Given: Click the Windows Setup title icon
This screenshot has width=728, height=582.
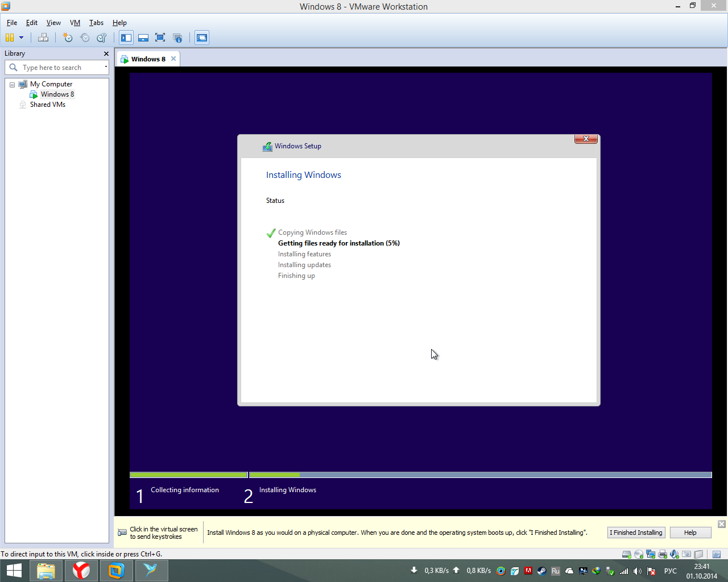Looking at the screenshot, I should pos(267,147).
